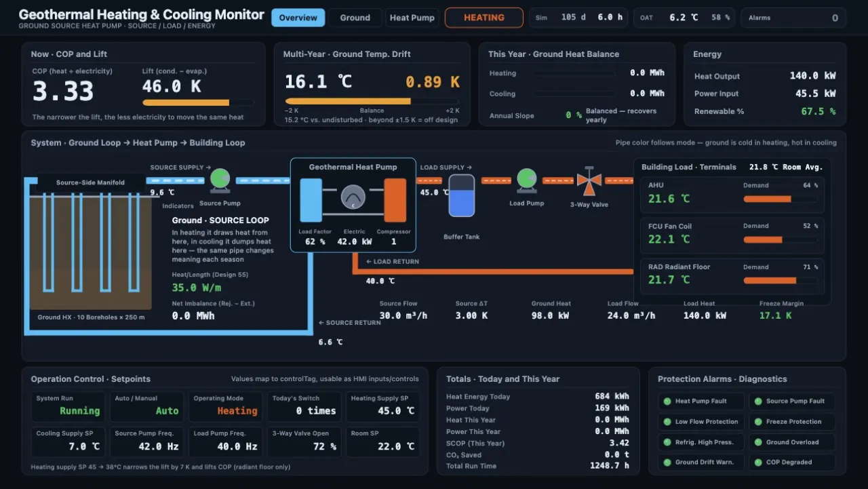The image size is (868, 489).
Task: Click the Source Pump icon
Action: click(x=220, y=180)
